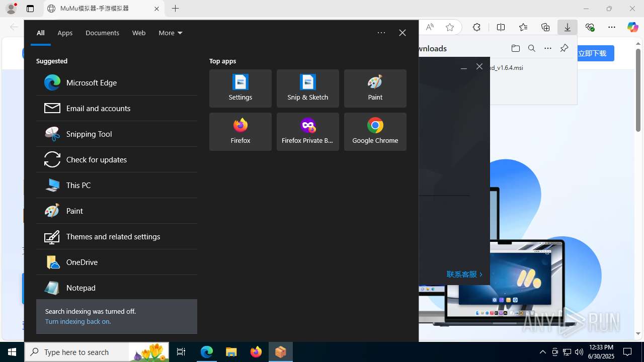Screen dimensions: 644x362
Task: Click Turn indexing back on link
Action: pos(77,321)
